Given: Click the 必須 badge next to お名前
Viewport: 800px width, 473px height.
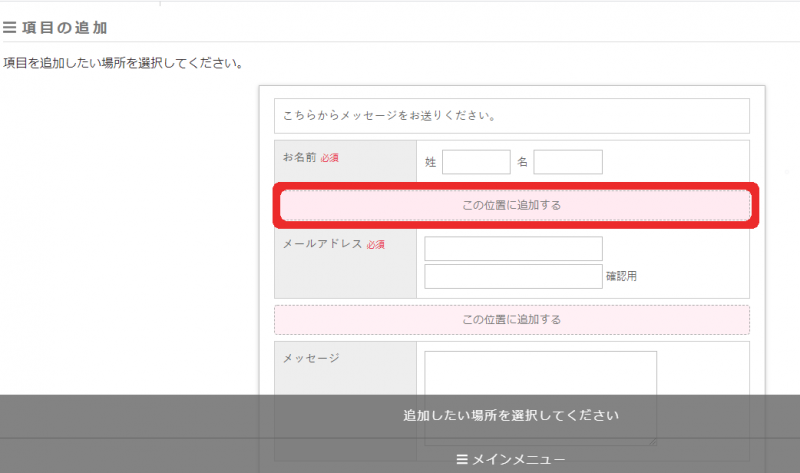Looking at the screenshot, I should pos(330,158).
